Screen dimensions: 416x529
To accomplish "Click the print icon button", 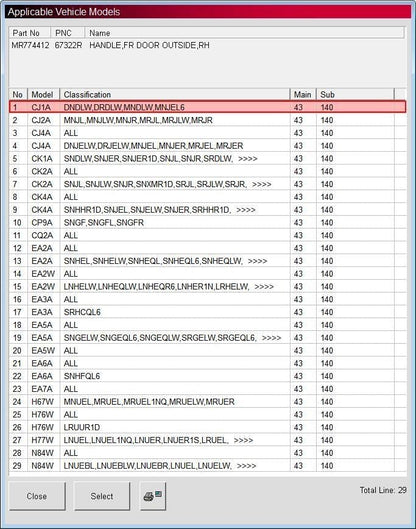I will point(153,496).
